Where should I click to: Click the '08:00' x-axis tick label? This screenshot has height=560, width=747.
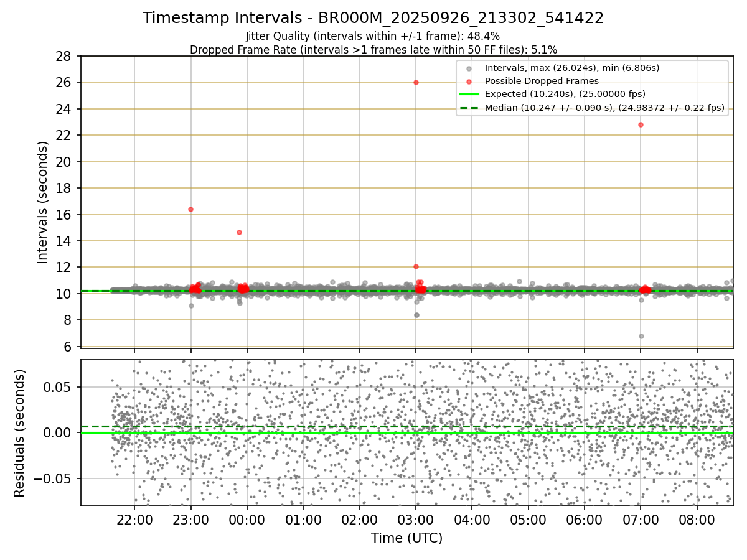pos(697,520)
